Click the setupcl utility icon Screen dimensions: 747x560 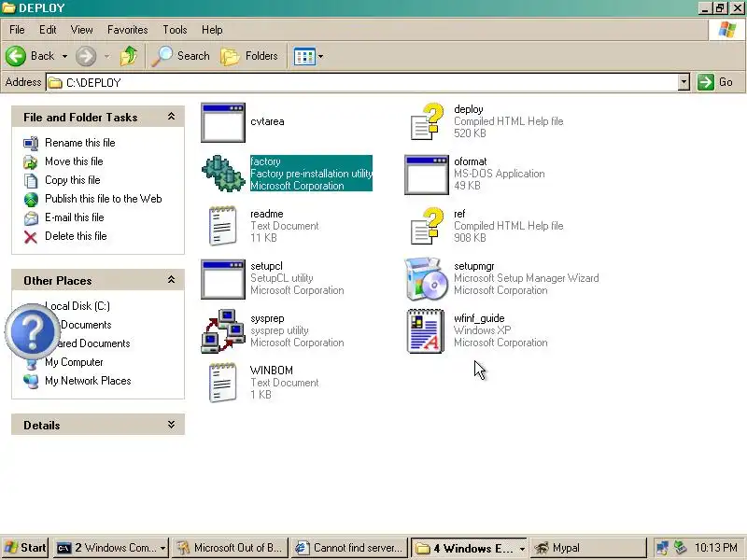[x=223, y=279]
